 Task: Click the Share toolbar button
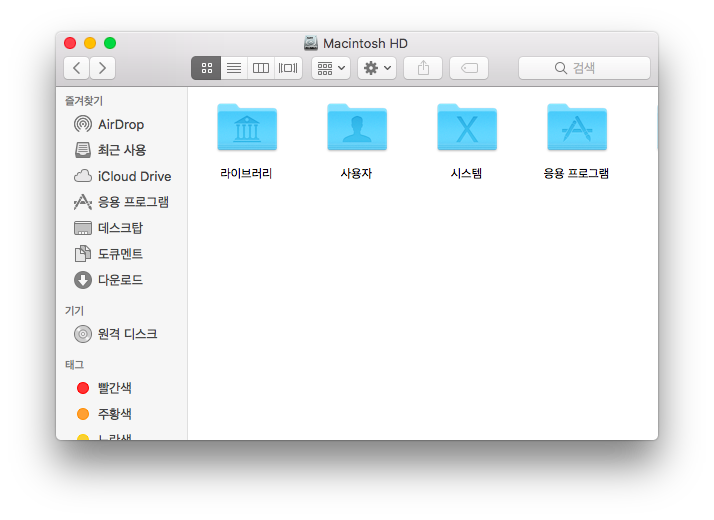(x=423, y=68)
